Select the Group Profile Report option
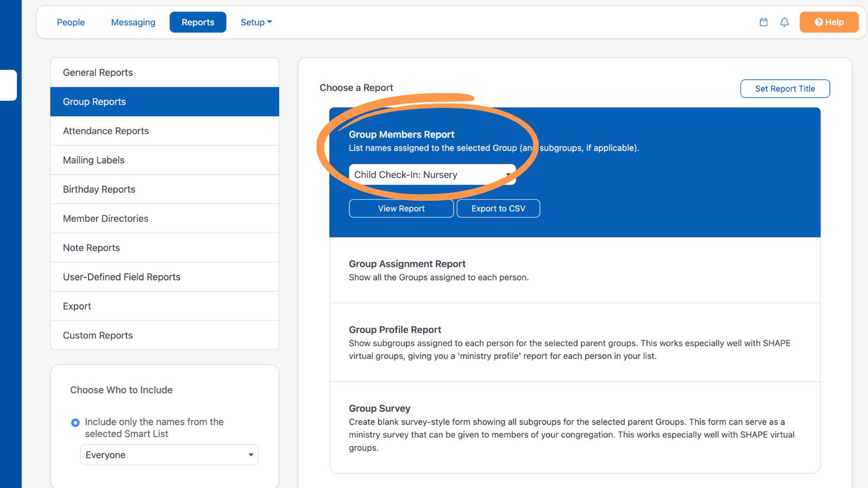 (x=575, y=342)
